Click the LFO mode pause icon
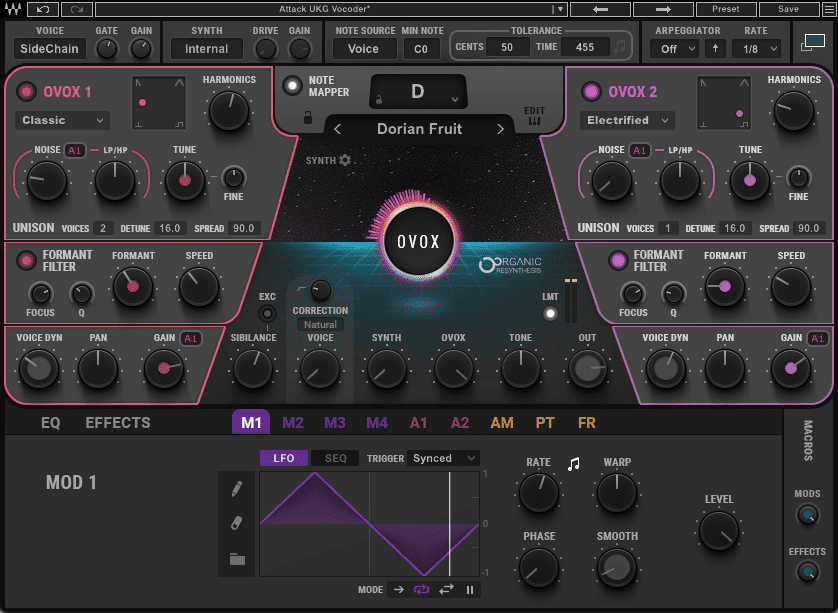Image resolution: width=838 pixels, height=613 pixels. (x=470, y=590)
